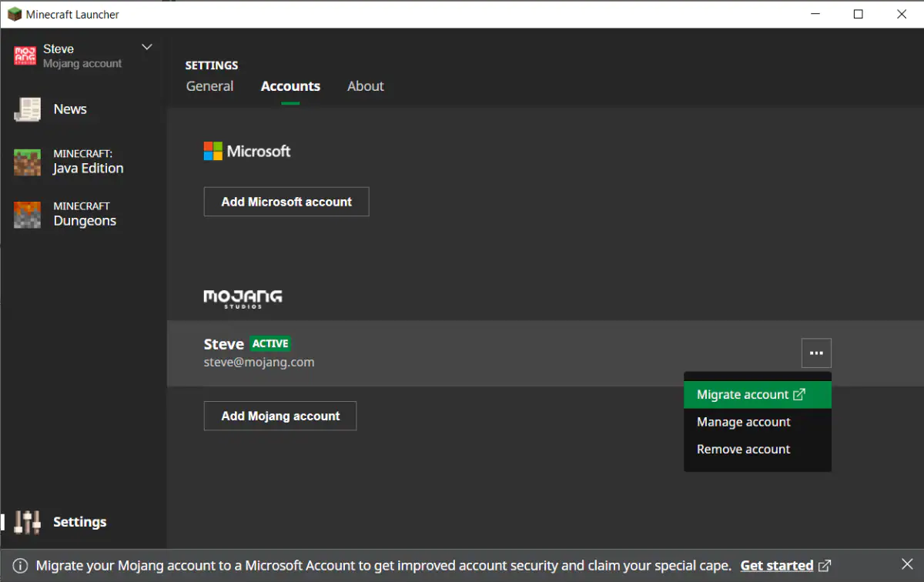
Task: Click the steve@mojang.com email text
Action: [x=259, y=362]
